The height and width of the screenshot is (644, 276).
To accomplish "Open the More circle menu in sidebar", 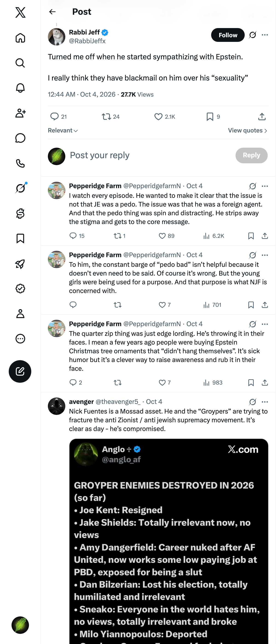I will (x=20, y=339).
